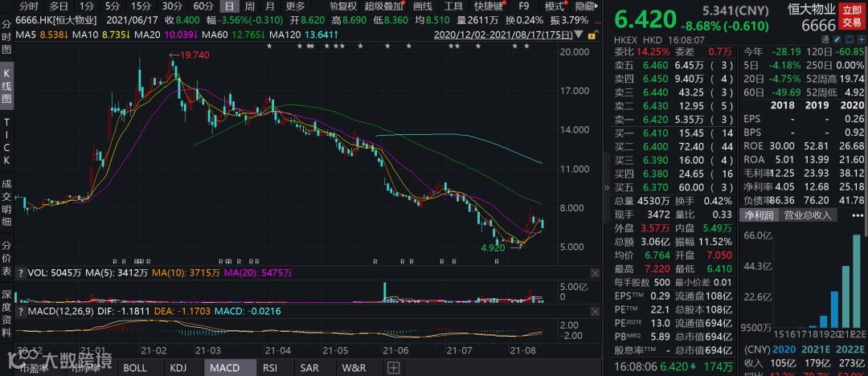Click the blue plus add-to-watchlist icon
868x376 pixels.
862,39
